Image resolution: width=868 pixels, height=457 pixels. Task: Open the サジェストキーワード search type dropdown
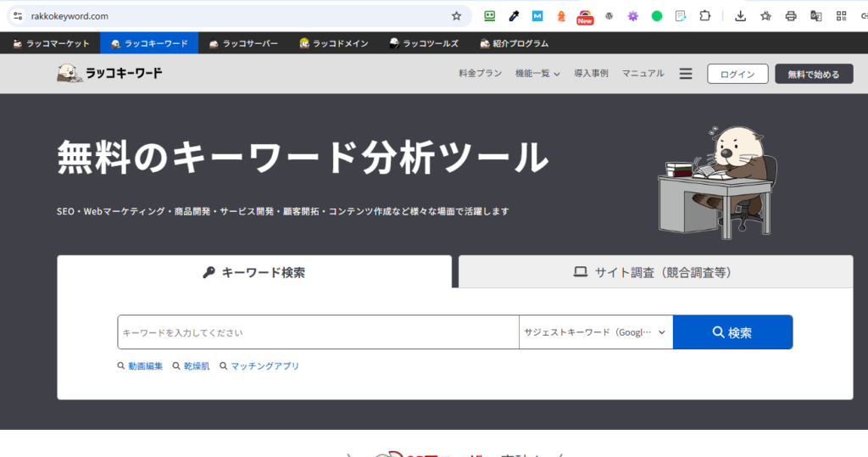[596, 332]
